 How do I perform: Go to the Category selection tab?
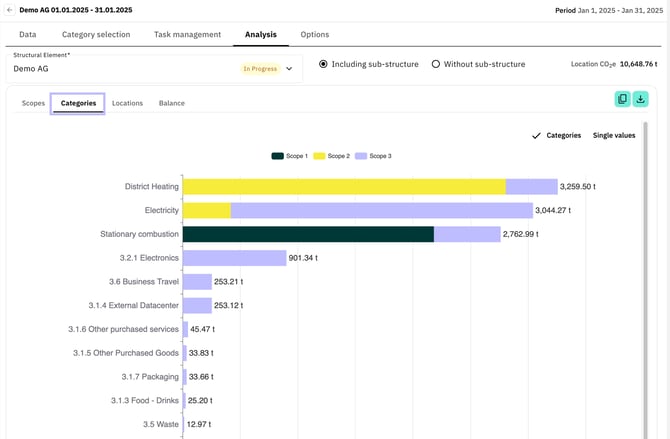pyautogui.click(x=95, y=34)
